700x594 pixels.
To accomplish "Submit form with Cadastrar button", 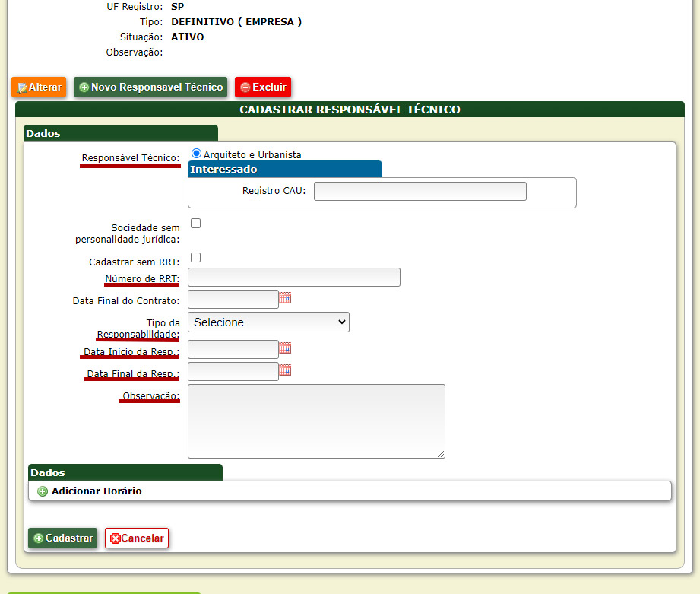I will [x=63, y=538].
